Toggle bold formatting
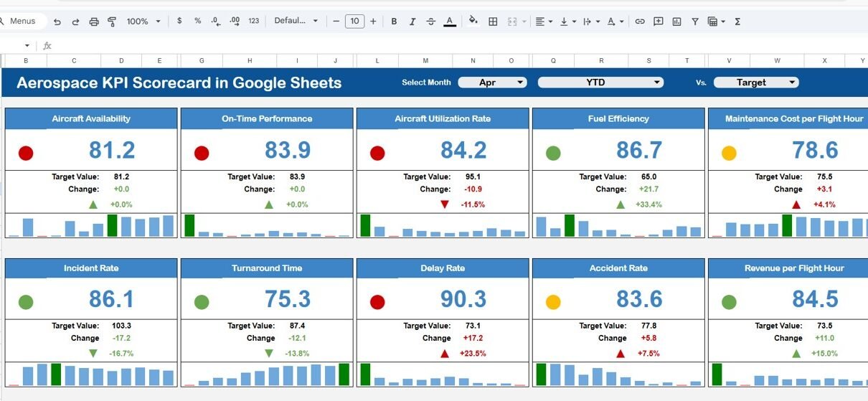Image resolution: width=868 pixels, height=401 pixels. (394, 22)
